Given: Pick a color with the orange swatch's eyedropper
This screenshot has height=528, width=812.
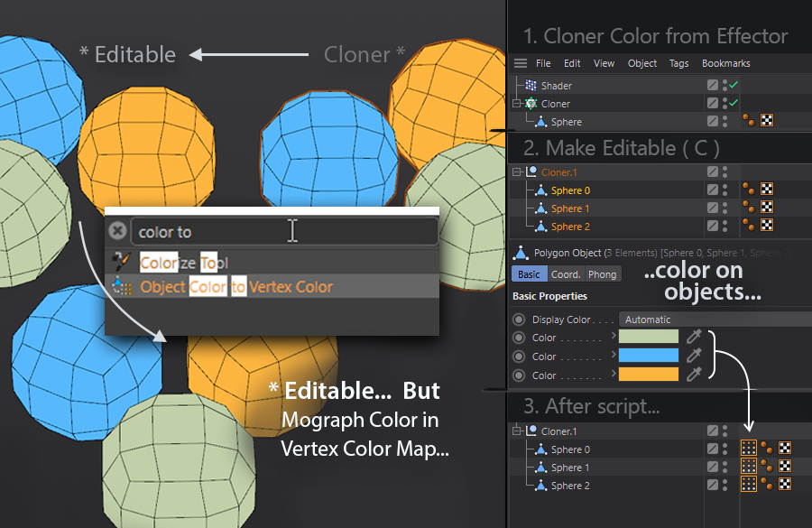Looking at the screenshot, I should click(694, 374).
